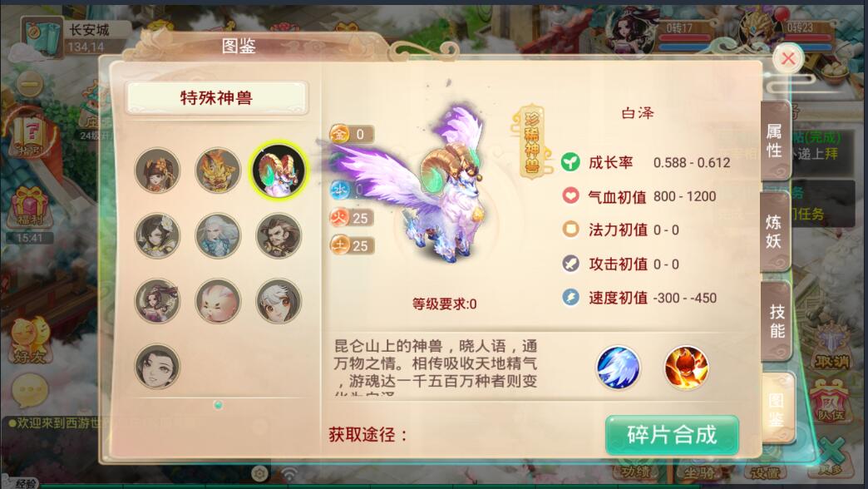Select the flaming golden beast portrait

218,170
